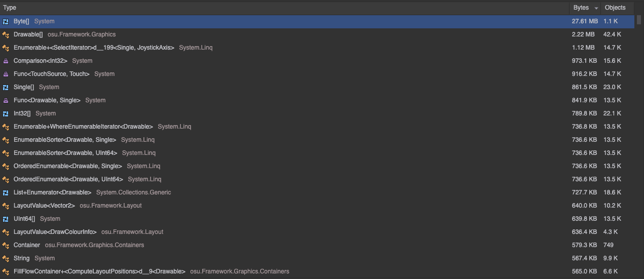Image resolution: width=644 pixels, height=279 pixels.
Task: Click the 27.61 MB bytes value
Action: [x=585, y=21]
